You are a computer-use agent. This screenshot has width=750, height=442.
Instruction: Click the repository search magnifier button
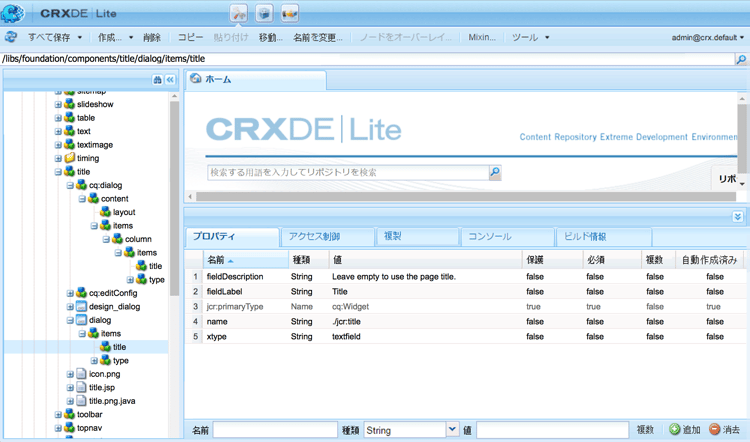(495, 172)
